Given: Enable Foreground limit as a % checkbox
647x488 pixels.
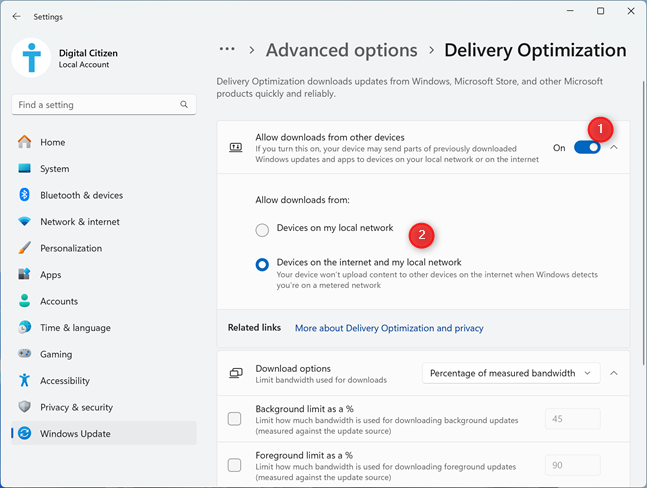Looking at the screenshot, I should (234, 465).
